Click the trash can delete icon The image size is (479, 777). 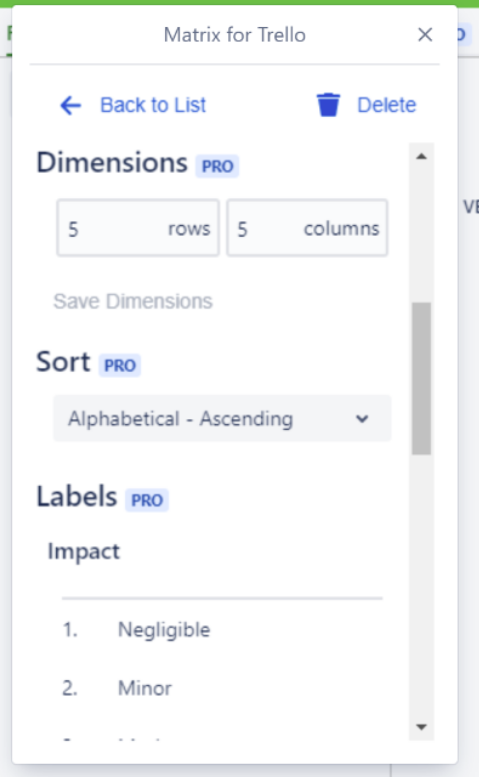pyautogui.click(x=328, y=105)
